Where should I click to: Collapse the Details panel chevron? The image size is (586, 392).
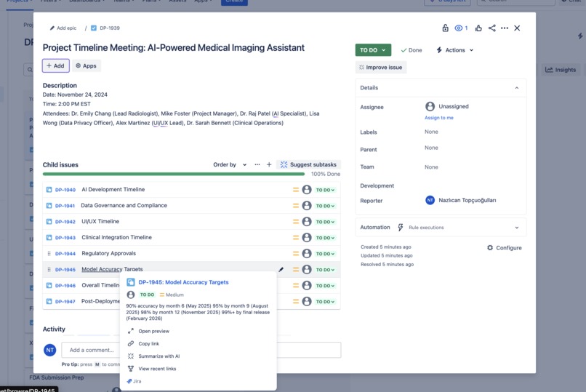point(517,88)
